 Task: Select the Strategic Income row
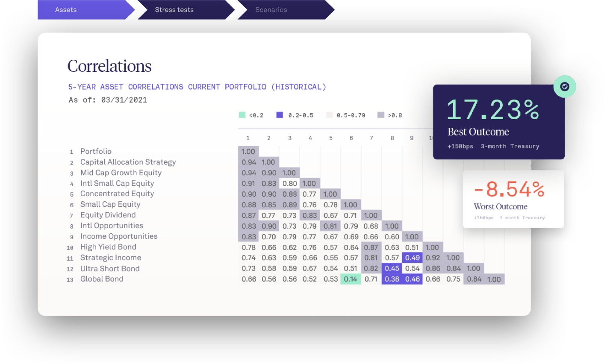click(x=111, y=258)
